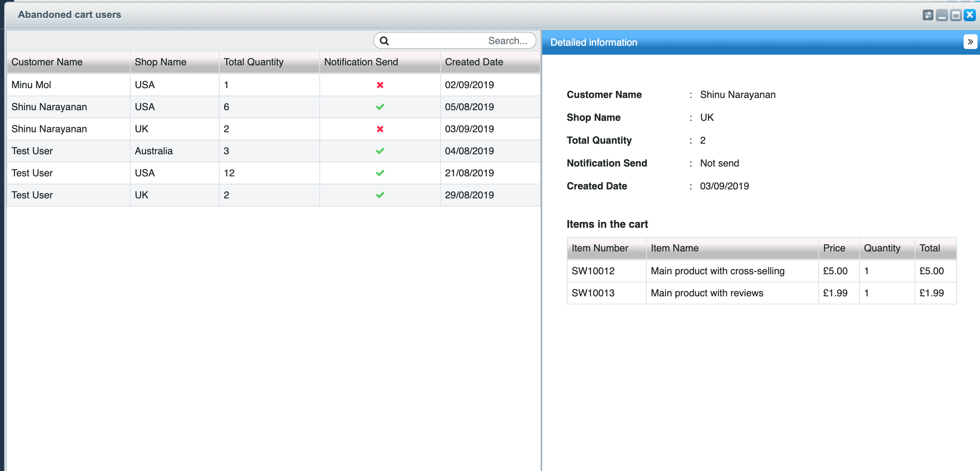Sort by Customer Name column header
The image size is (980, 471).
(x=69, y=62)
